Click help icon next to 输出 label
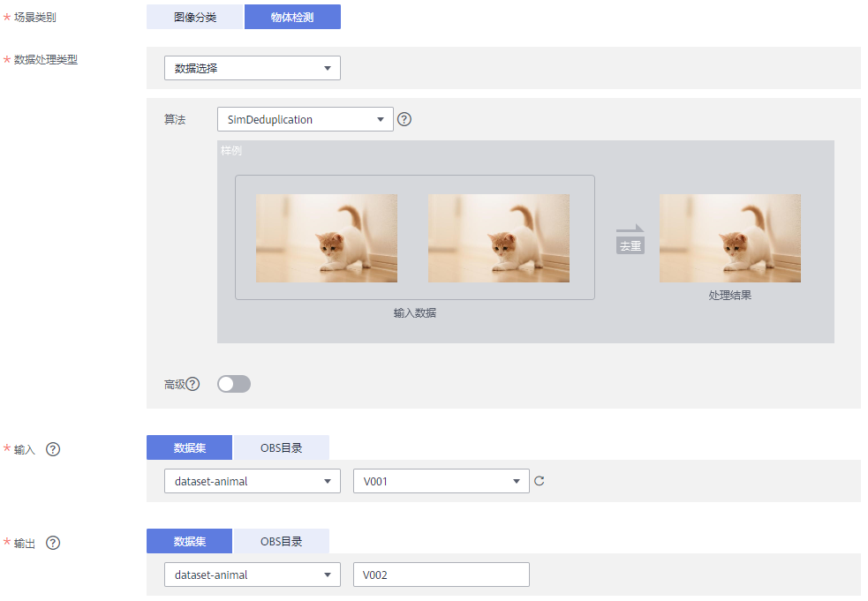This screenshot has height=601, width=868. tap(53, 543)
